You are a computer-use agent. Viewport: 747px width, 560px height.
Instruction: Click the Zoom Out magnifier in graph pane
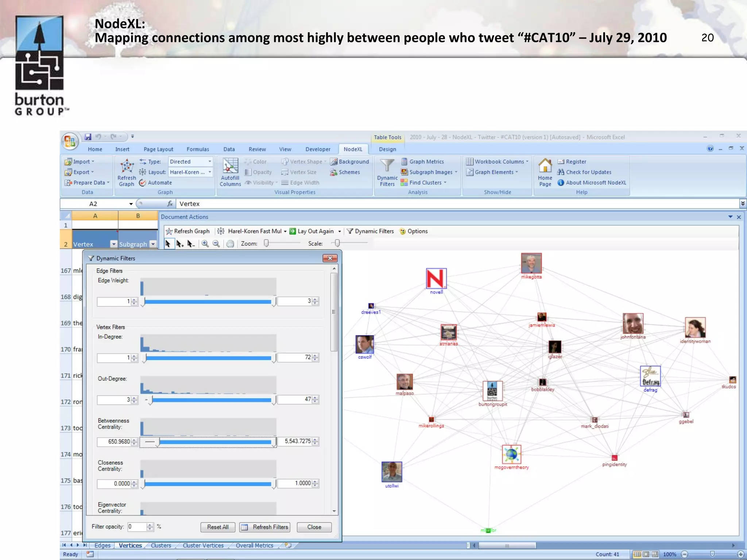point(216,244)
